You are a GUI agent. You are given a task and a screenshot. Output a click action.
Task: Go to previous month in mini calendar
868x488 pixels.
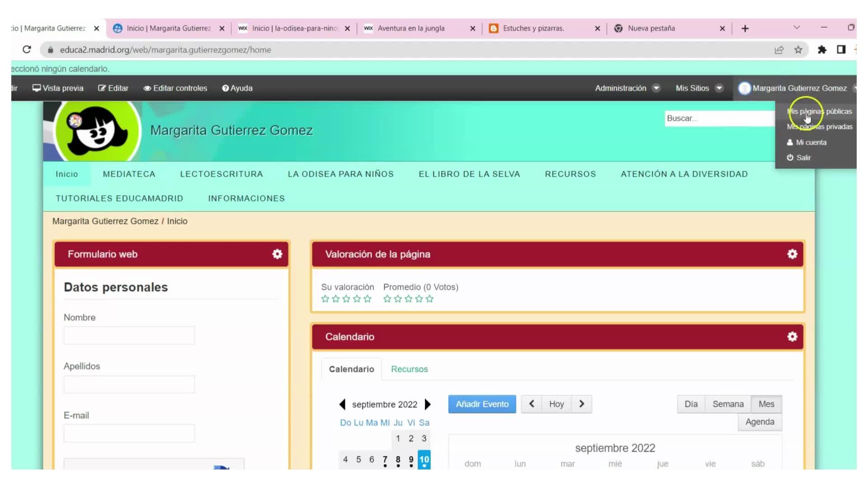(x=342, y=404)
